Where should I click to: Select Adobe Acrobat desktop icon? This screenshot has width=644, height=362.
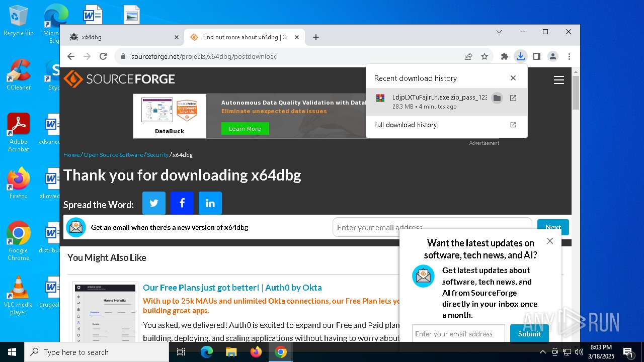[19, 132]
